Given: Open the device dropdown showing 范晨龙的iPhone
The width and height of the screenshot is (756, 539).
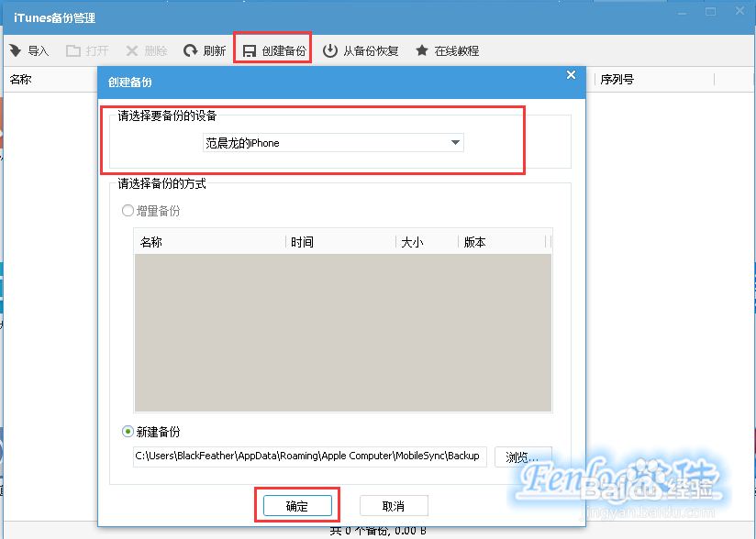Looking at the screenshot, I should (333, 143).
